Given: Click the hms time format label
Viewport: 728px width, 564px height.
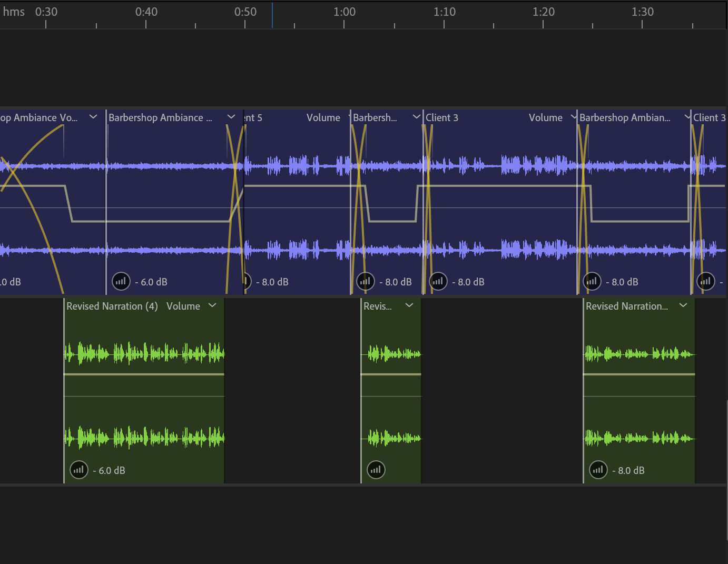Looking at the screenshot, I should pyautogui.click(x=14, y=12).
